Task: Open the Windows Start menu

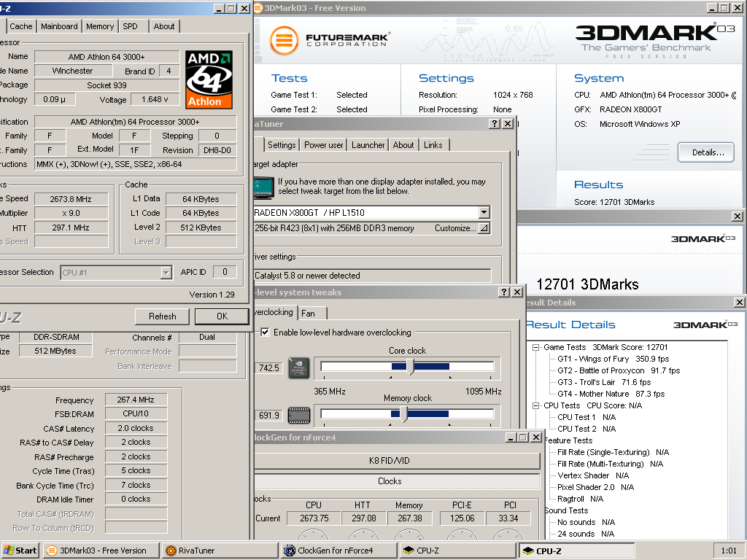Action: click(x=20, y=551)
